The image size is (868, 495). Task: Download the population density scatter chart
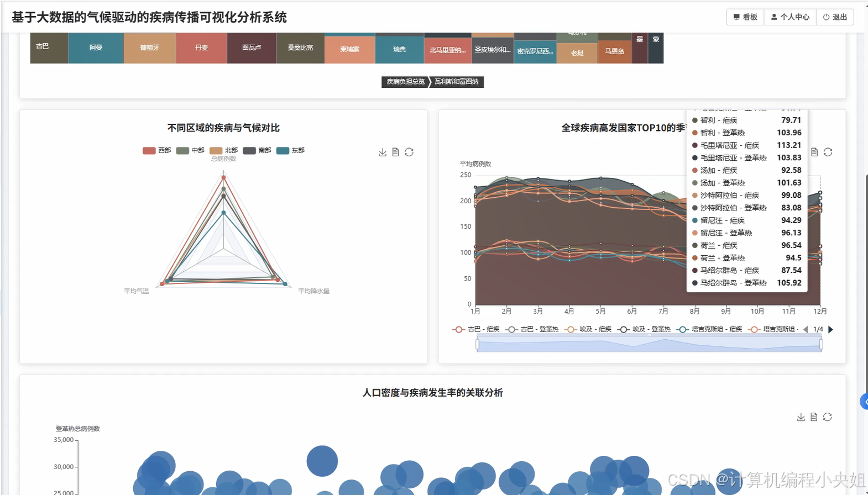801,417
